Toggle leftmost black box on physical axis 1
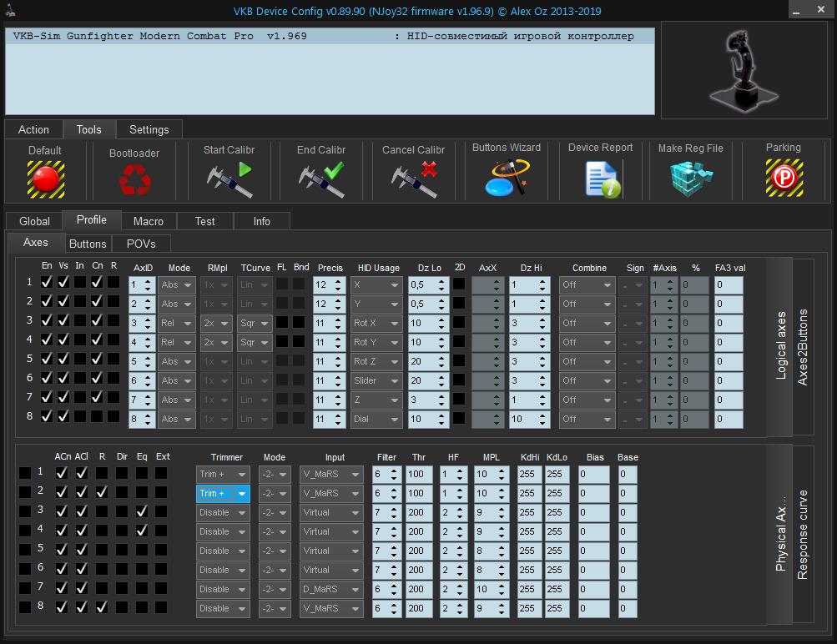 [25, 473]
